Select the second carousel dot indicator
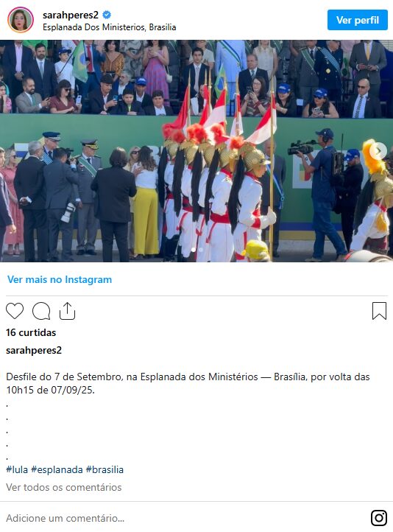Viewport: 393px width, 532px height. (x=201, y=250)
